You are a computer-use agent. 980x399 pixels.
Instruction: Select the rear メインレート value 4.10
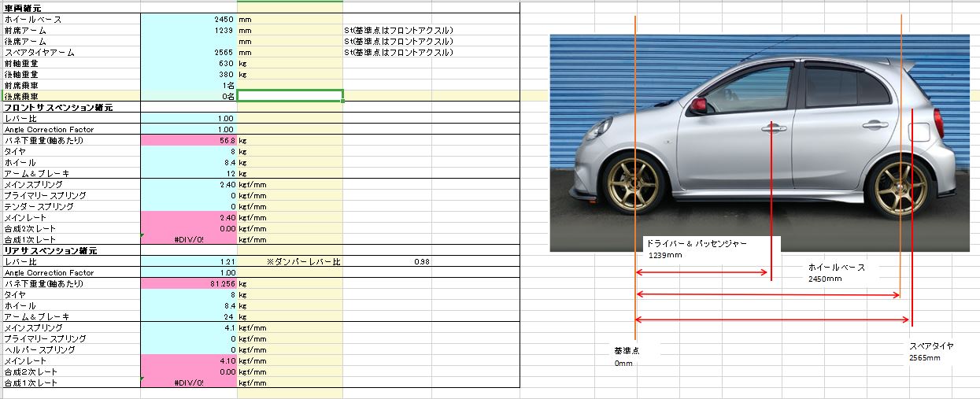[x=189, y=360]
